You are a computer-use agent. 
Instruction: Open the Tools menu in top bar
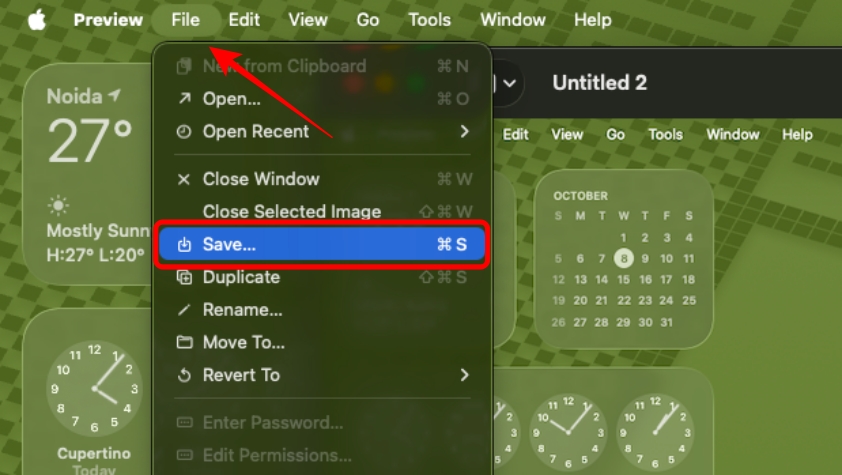click(x=430, y=20)
